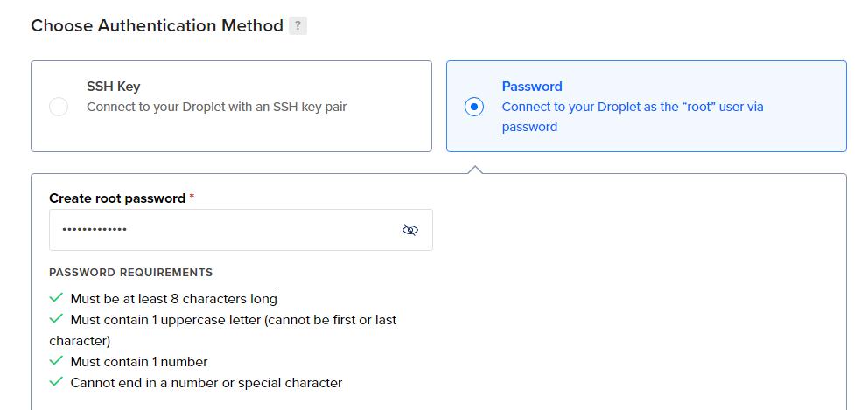Select the Password radio button

[474, 107]
